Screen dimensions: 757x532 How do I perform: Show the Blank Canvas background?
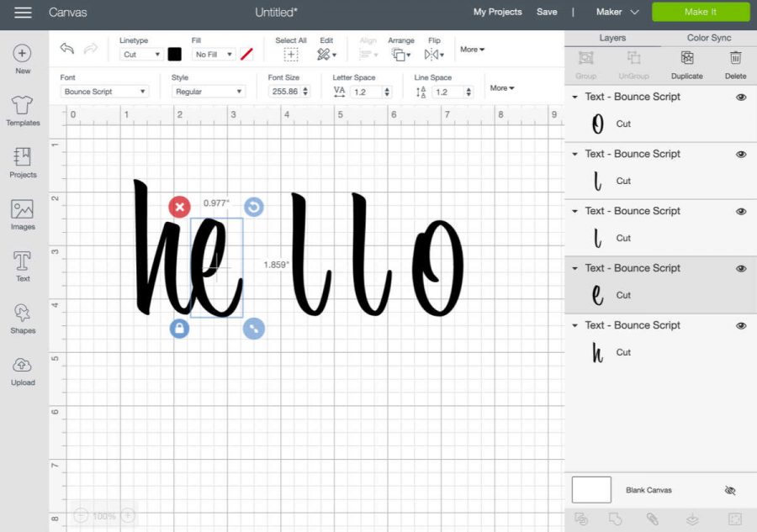[730, 489]
